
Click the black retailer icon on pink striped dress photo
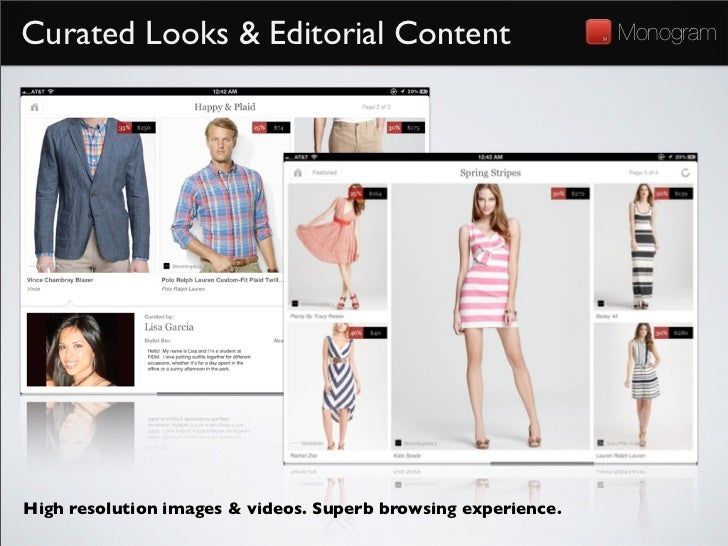click(x=398, y=443)
